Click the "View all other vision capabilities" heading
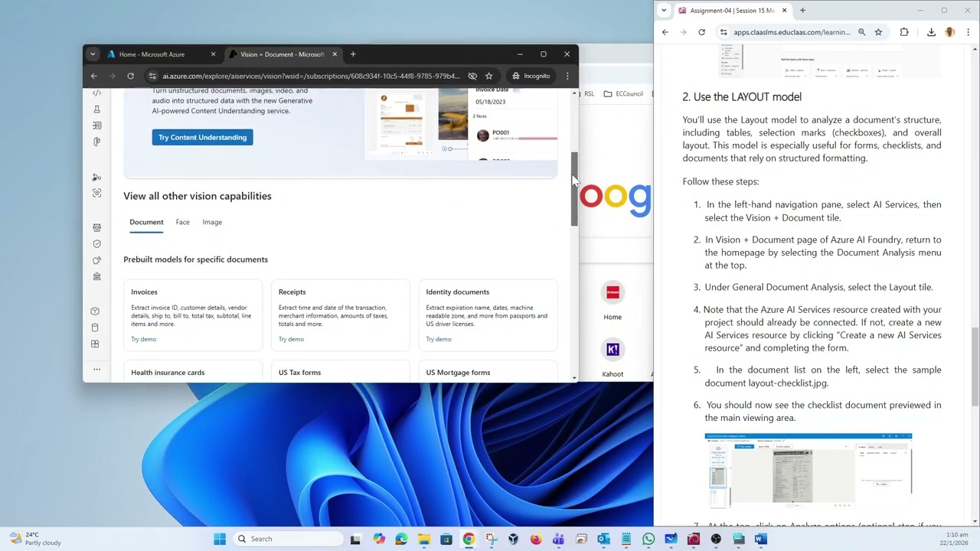 pos(198,196)
